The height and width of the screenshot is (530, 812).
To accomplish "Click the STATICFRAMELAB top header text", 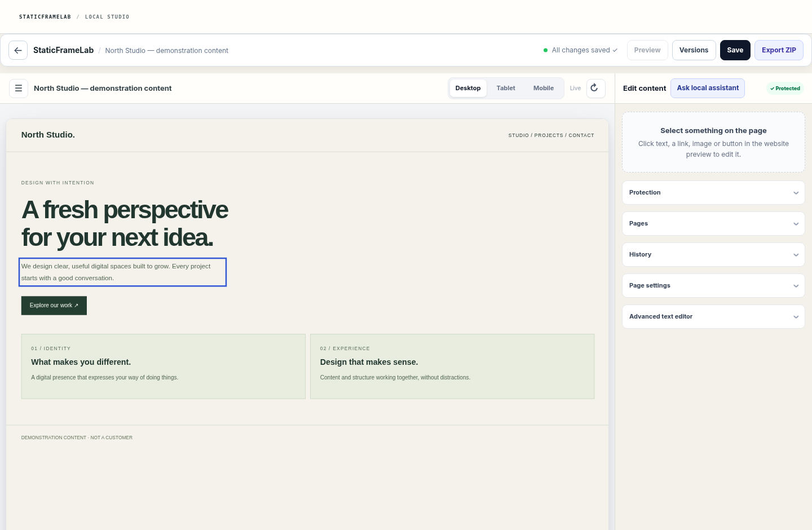I will [x=45, y=17].
